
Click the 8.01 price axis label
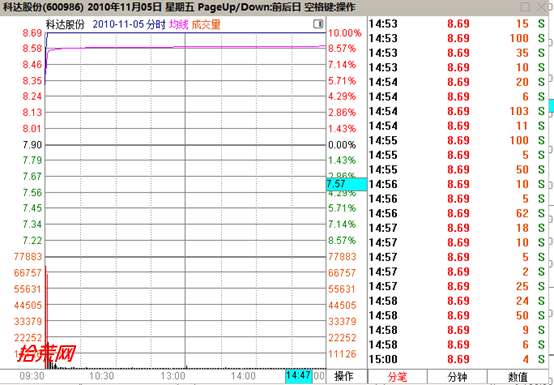[x=33, y=129]
